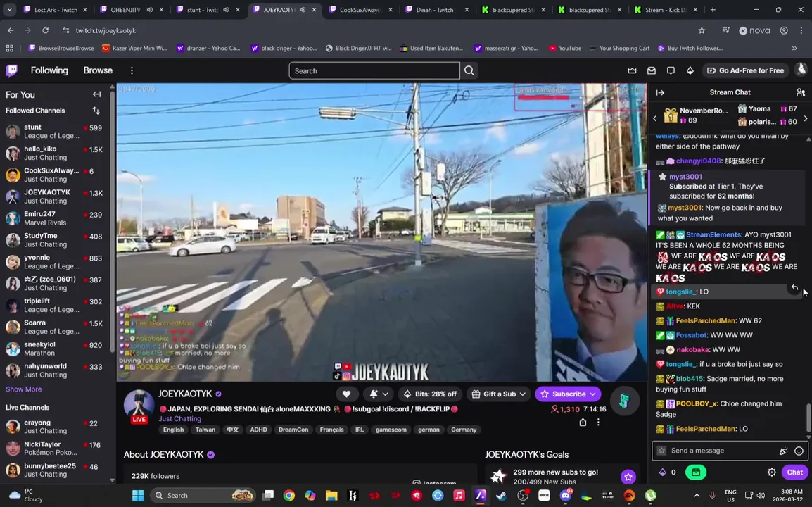This screenshot has height=507, width=812.
Task: Mute the JOEYKAOTYK tab audio
Action: click(303, 10)
